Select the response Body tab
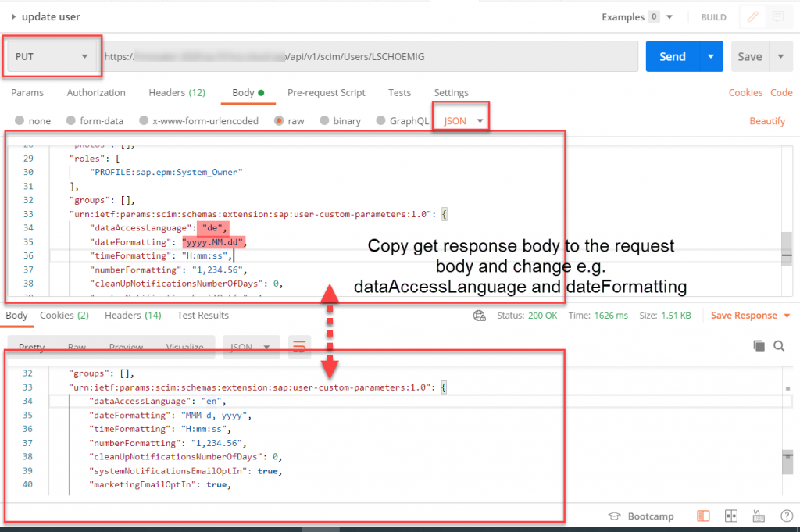 pos(17,316)
